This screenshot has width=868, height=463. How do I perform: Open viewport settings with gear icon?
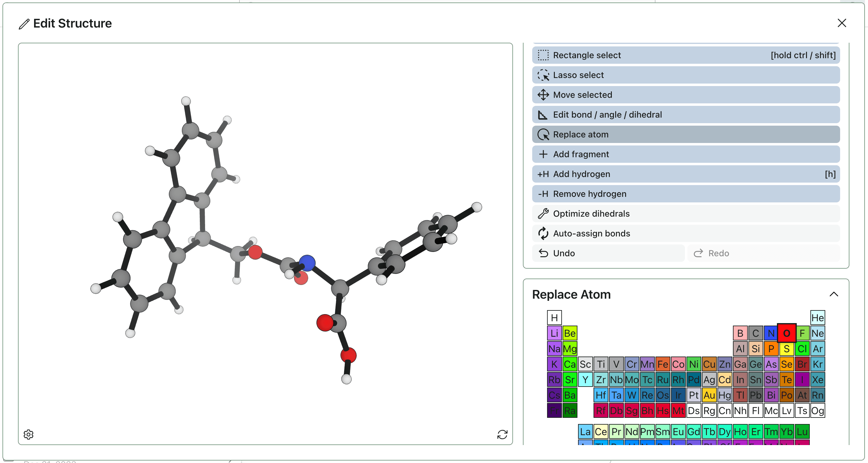28,435
